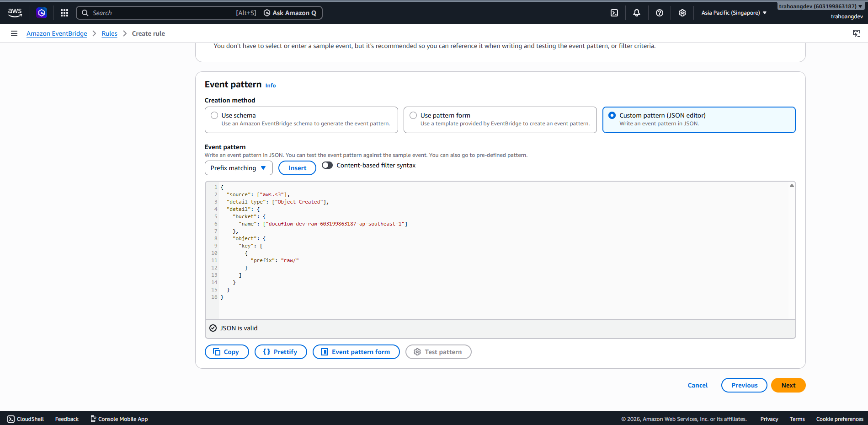Image resolution: width=868 pixels, height=425 pixels.
Task: Proceed with the Next button
Action: [x=788, y=385]
